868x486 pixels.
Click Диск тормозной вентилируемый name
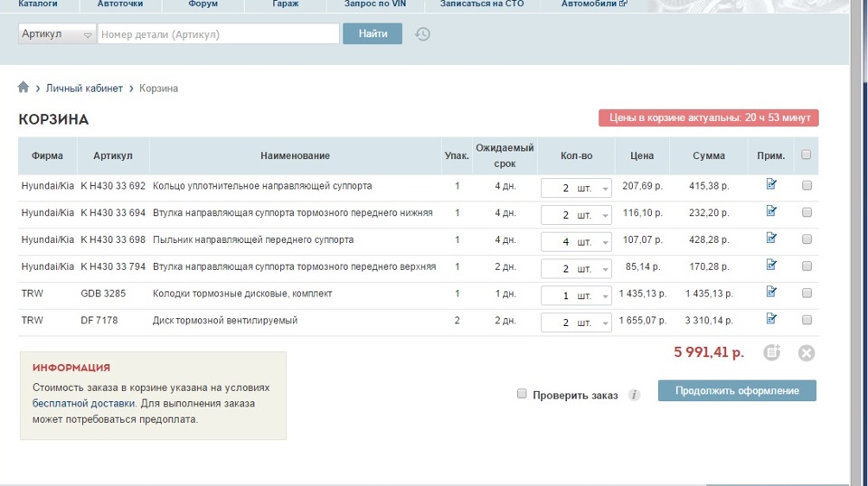coord(225,320)
